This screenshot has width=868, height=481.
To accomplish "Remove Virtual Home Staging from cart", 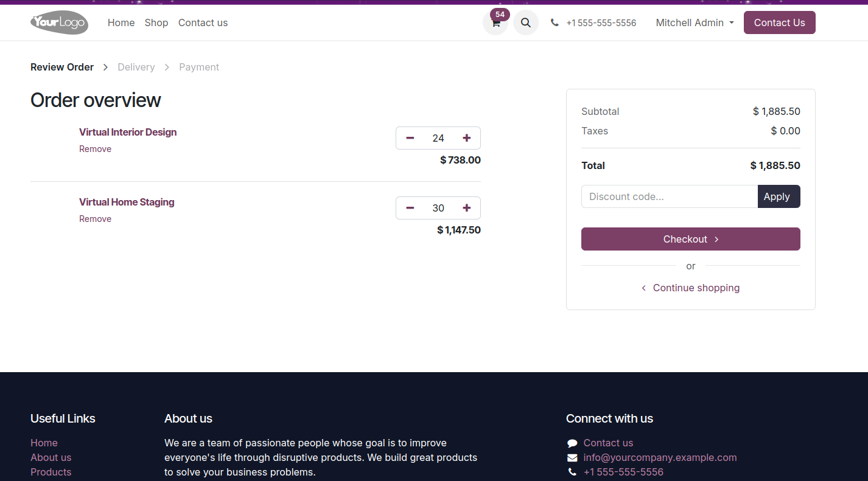I will (95, 219).
